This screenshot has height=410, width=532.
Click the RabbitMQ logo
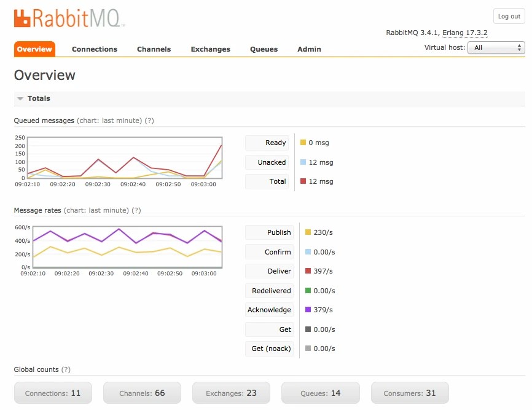[68, 18]
